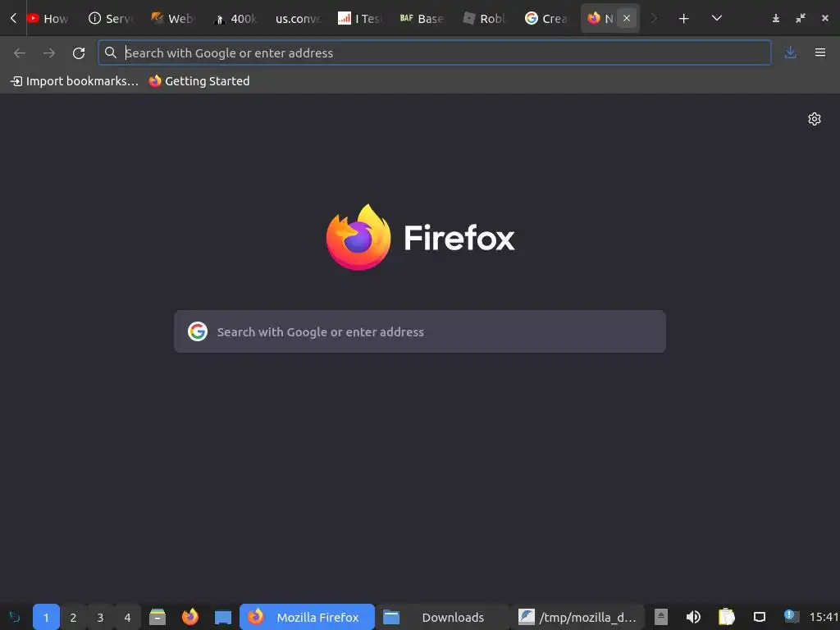Open the Firefox hamburger application menu

pos(820,52)
